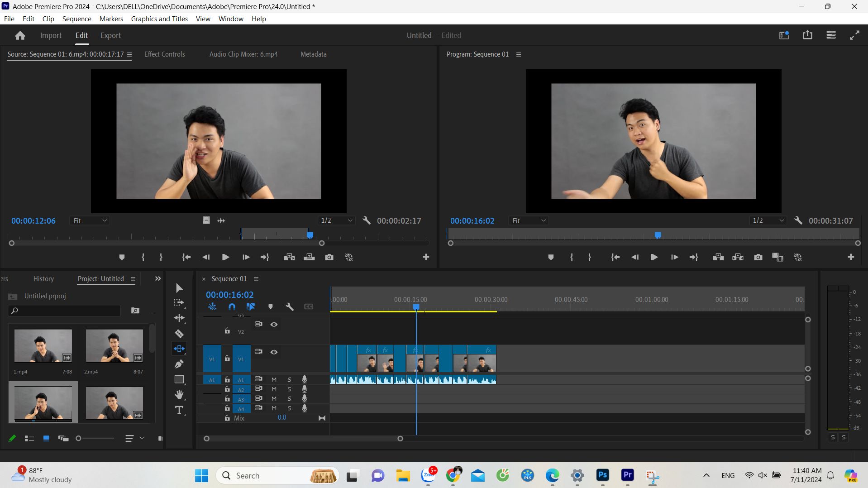The width and height of the screenshot is (868, 488).
Task: Open Source monitor settings wrench
Action: click(367, 220)
